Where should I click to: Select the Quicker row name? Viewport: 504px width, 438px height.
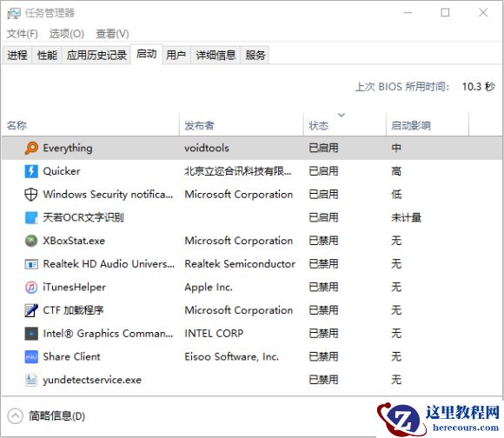point(62,171)
